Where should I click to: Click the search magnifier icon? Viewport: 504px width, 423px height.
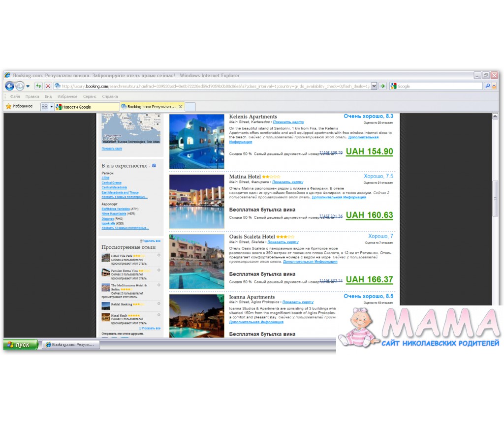[487, 86]
